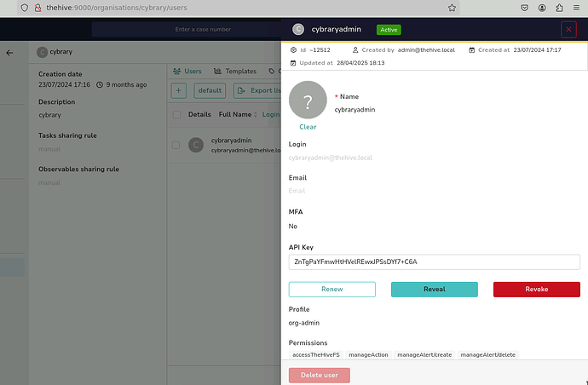Screen dimensions: 588x385
Task: Sort the list by Full Name column
Action: 236,114
